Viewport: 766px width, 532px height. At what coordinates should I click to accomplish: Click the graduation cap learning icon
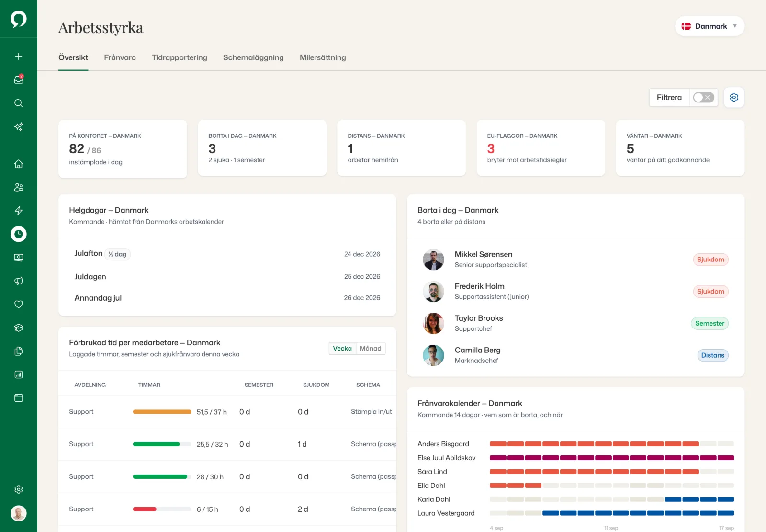coord(19,328)
